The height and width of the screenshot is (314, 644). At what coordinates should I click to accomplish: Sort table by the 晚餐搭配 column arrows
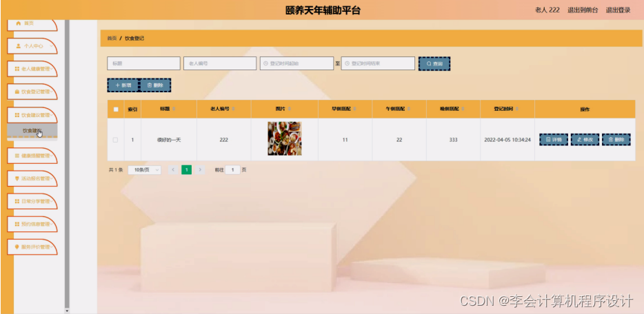click(463, 109)
